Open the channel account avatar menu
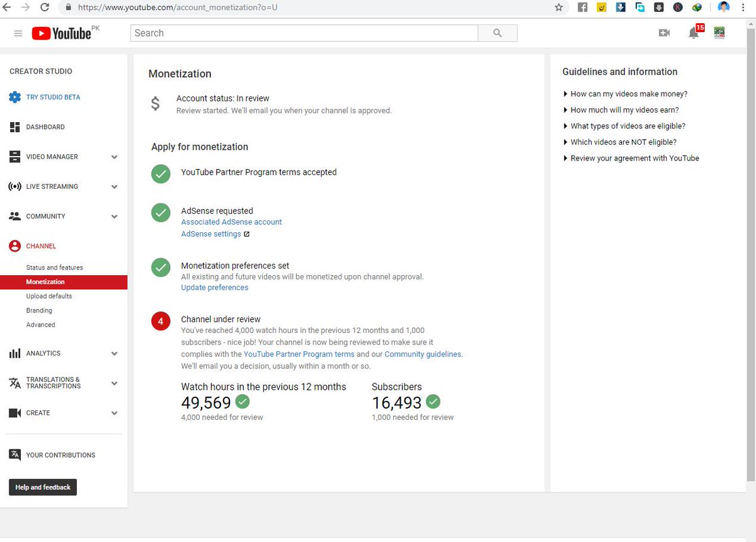The height and width of the screenshot is (542, 756). tap(719, 33)
